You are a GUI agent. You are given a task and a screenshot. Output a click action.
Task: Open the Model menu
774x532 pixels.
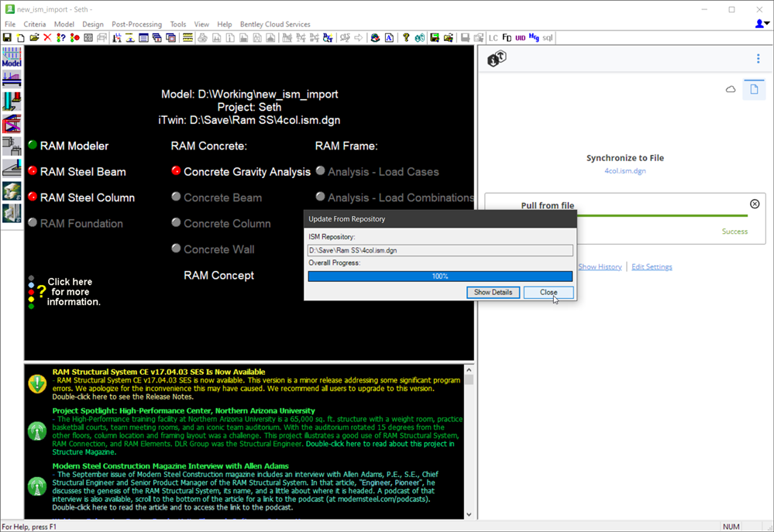[64, 24]
